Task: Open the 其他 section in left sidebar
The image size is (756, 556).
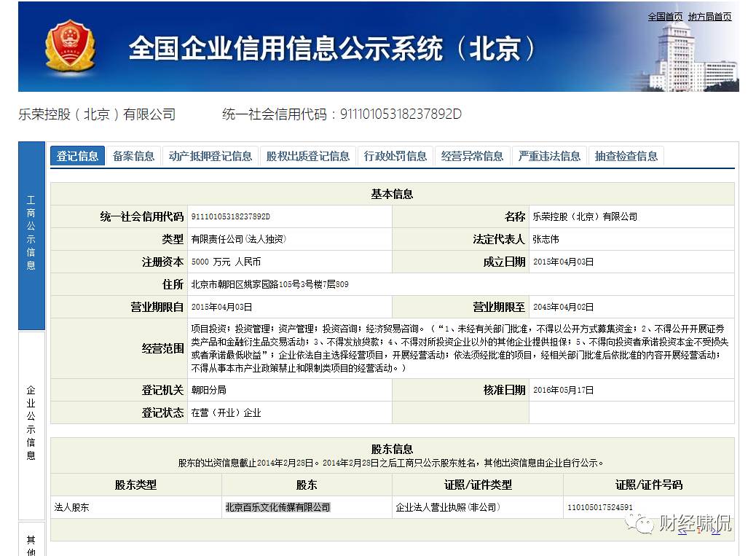Action: coord(31,543)
